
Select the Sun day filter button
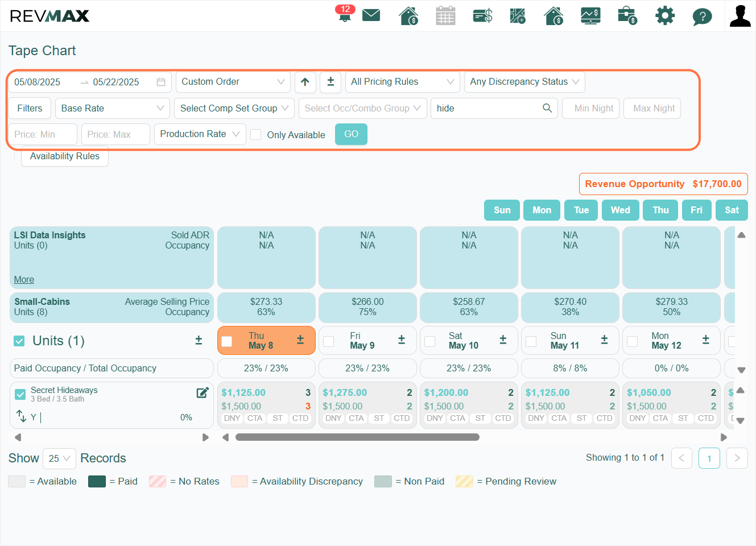tap(502, 210)
